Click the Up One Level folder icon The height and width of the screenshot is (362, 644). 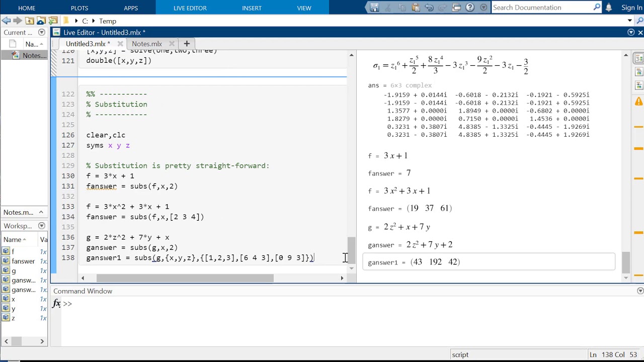click(x=30, y=21)
